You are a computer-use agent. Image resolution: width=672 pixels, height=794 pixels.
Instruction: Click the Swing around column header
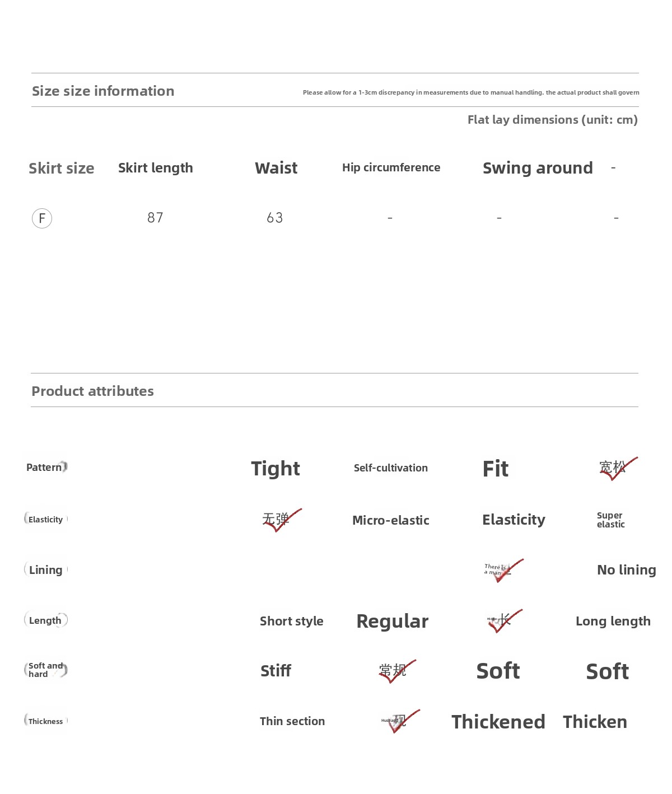coord(538,168)
